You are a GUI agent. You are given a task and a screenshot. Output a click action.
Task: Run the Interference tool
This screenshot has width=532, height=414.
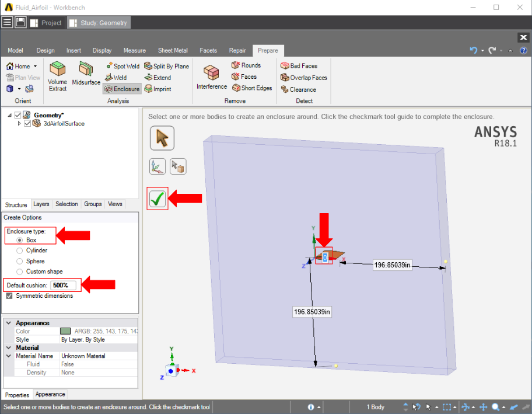pyautogui.click(x=212, y=77)
